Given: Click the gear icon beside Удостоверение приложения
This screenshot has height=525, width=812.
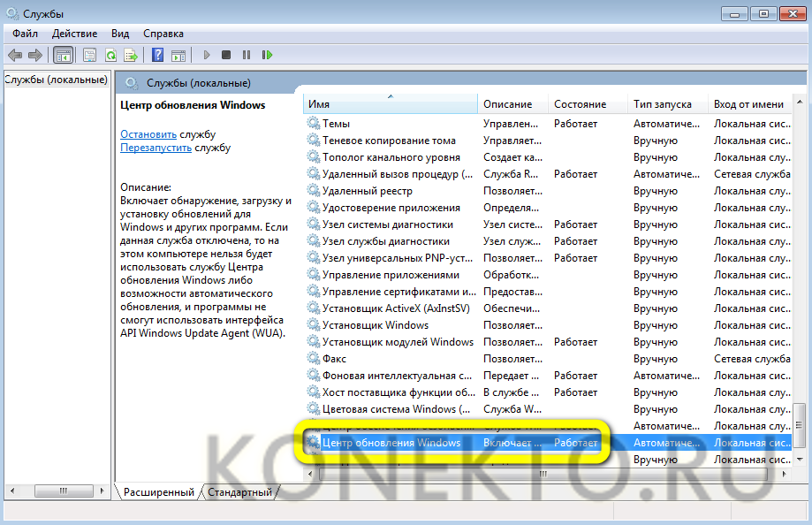Looking at the screenshot, I should pyautogui.click(x=314, y=208).
